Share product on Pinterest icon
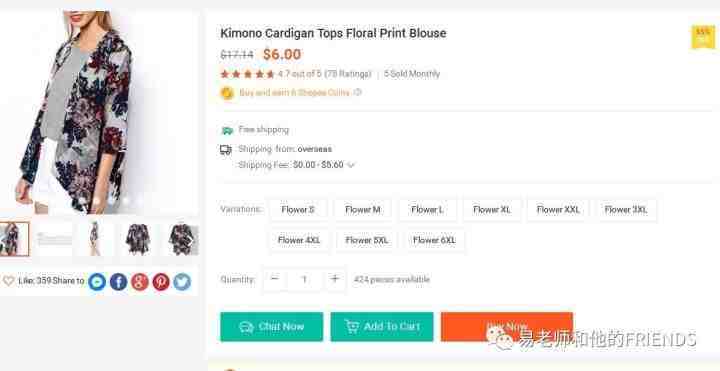 (161, 281)
